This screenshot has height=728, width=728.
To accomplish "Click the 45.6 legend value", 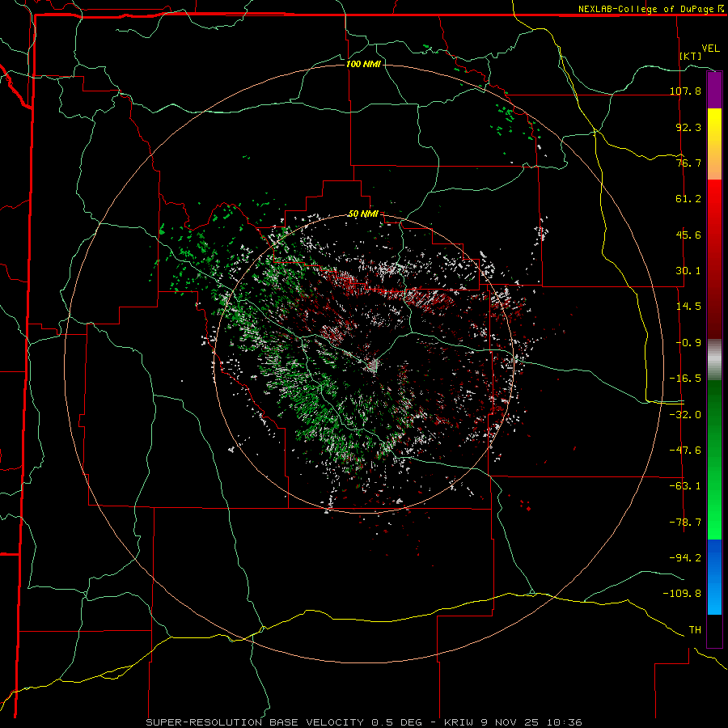I will tap(688, 235).
